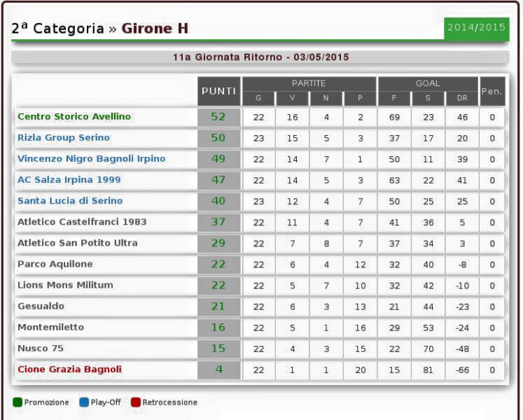Open Centro Storico Avellino team link
Screen dimensions: 523x420
point(74,117)
